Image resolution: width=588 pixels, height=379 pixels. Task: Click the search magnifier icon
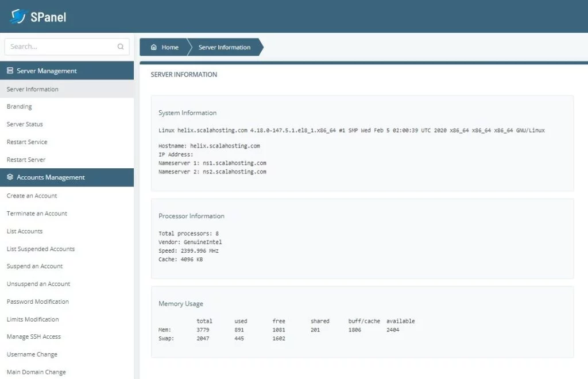[121, 47]
